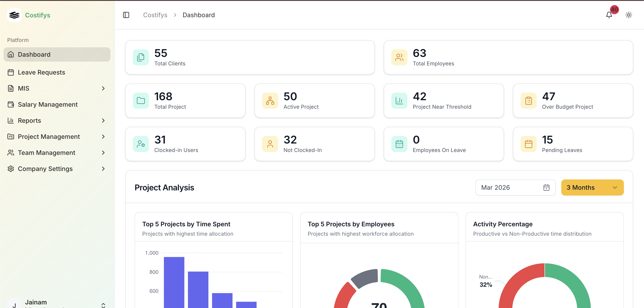
Task: Click the Costifys logo icon
Action: (14, 15)
